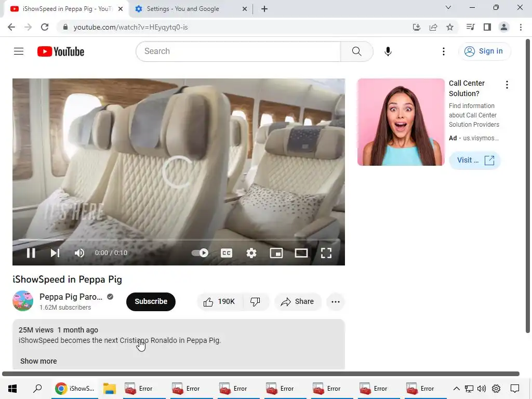Open the ad options three-dot menu

507,85
